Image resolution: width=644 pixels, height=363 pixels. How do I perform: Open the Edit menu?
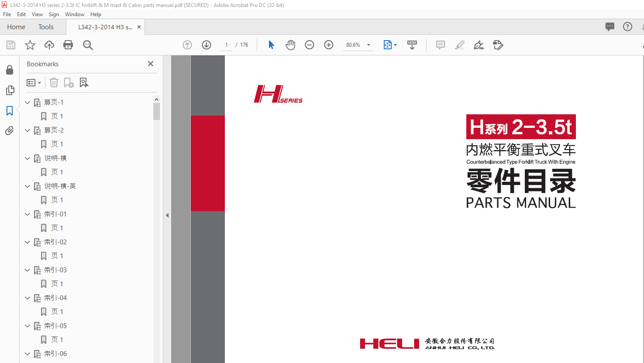pyautogui.click(x=21, y=14)
